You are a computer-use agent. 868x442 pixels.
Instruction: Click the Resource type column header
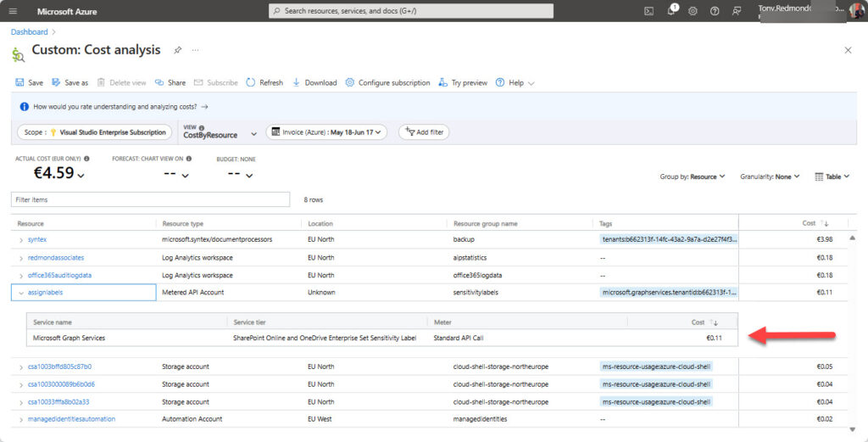tap(183, 223)
